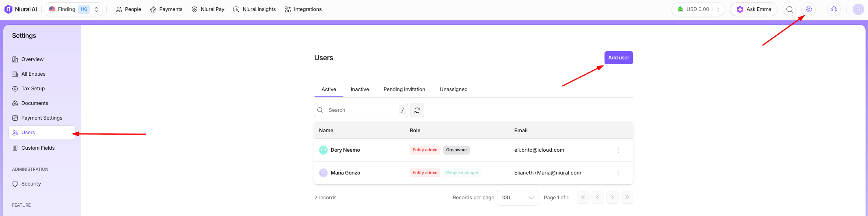
Task: Open Maria Gonzo's row actions menu
Action: [619, 173]
